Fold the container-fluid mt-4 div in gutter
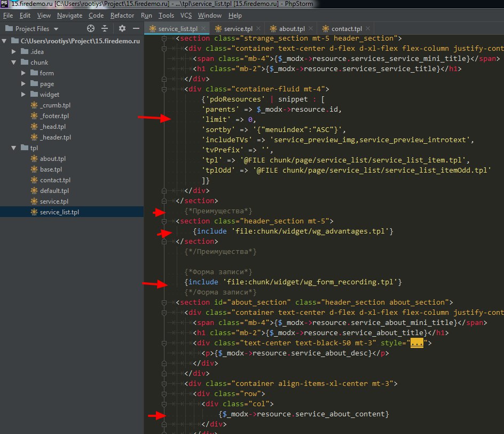The width and height of the screenshot is (504, 434). tap(164, 89)
